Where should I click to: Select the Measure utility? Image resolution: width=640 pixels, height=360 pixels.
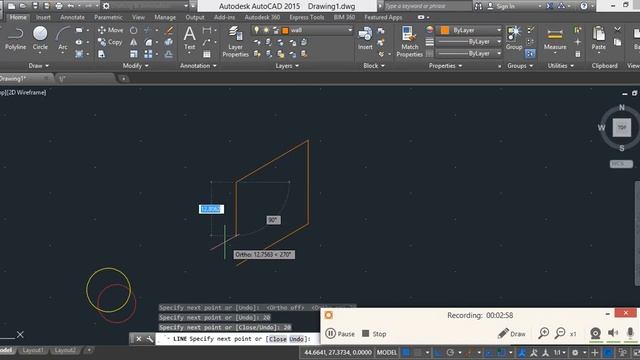[x=555, y=39]
